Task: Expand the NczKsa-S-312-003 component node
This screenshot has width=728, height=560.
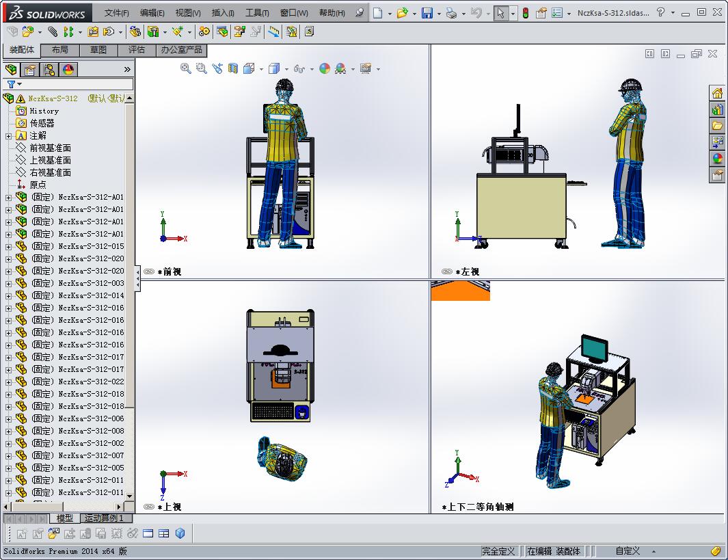Action: click(x=8, y=284)
